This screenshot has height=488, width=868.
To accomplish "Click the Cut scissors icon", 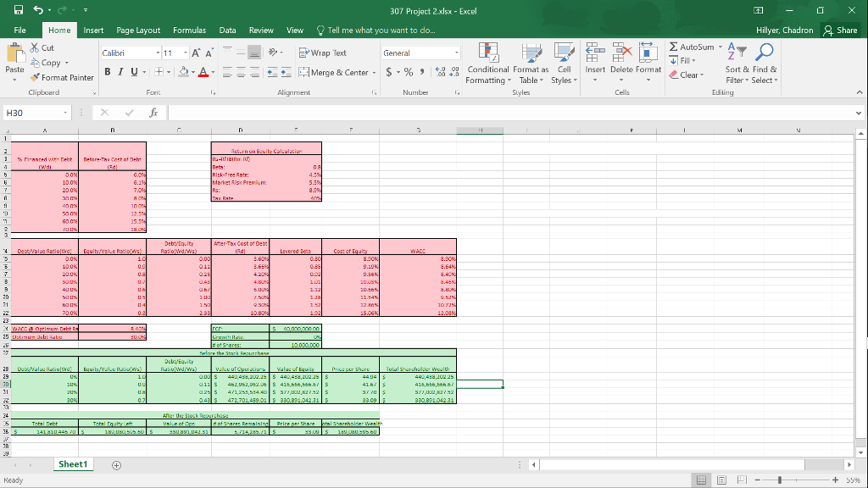I will (x=35, y=47).
